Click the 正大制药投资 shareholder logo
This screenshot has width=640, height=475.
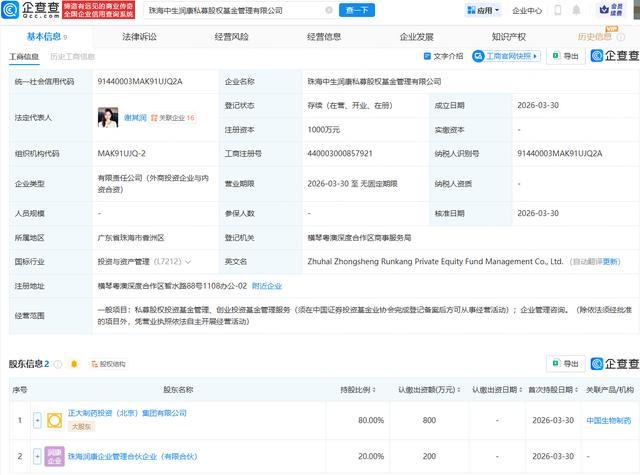tap(54, 420)
